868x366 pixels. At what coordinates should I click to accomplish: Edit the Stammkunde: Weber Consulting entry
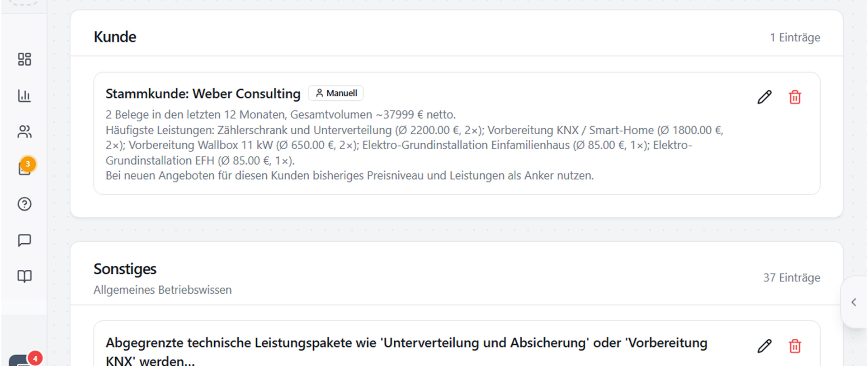point(764,97)
